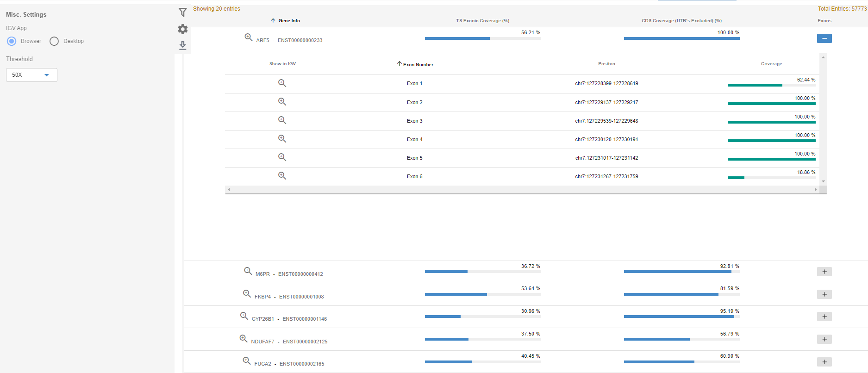868x373 pixels.
Task: Show FKBP4 gene in IGV
Action: pos(247,293)
